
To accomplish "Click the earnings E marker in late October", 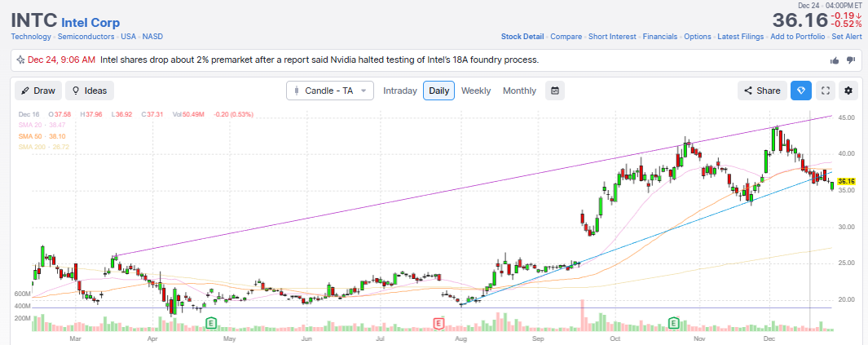I will tap(674, 322).
